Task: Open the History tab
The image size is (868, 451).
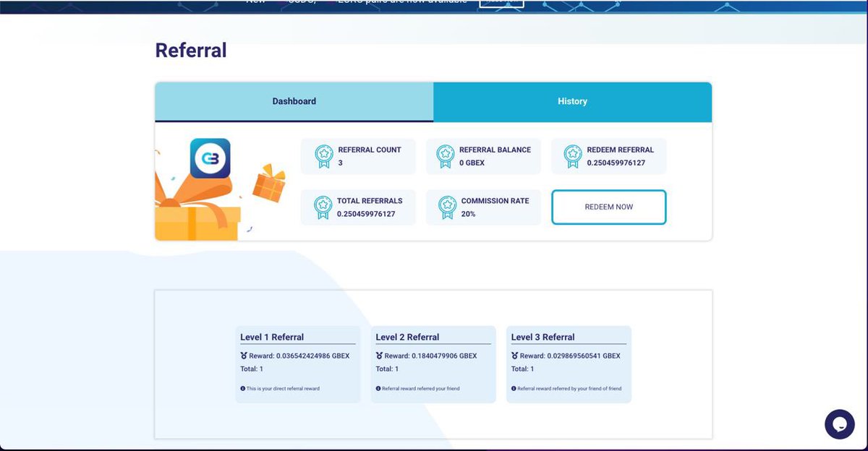Action: [572, 102]
